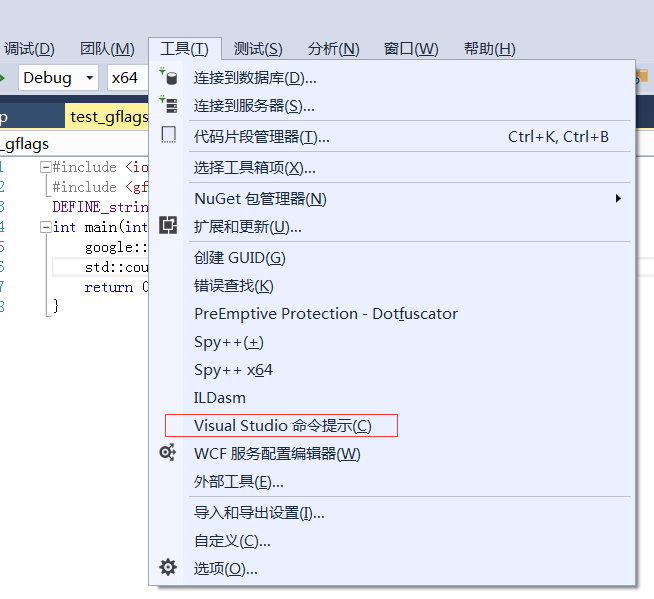The image size is (654, 599).
Task: Select 错误查找(K) entry
Action: point(392,286)
